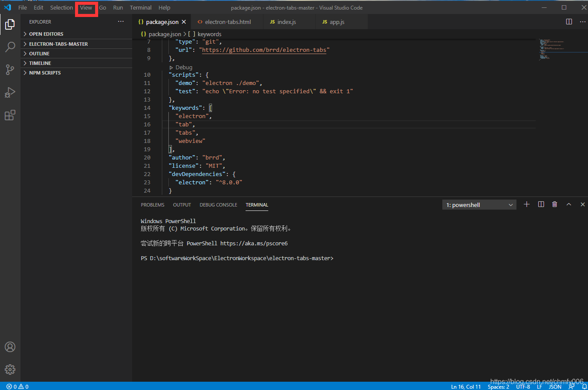Open the Run and Debug view icon

point(10,92)
